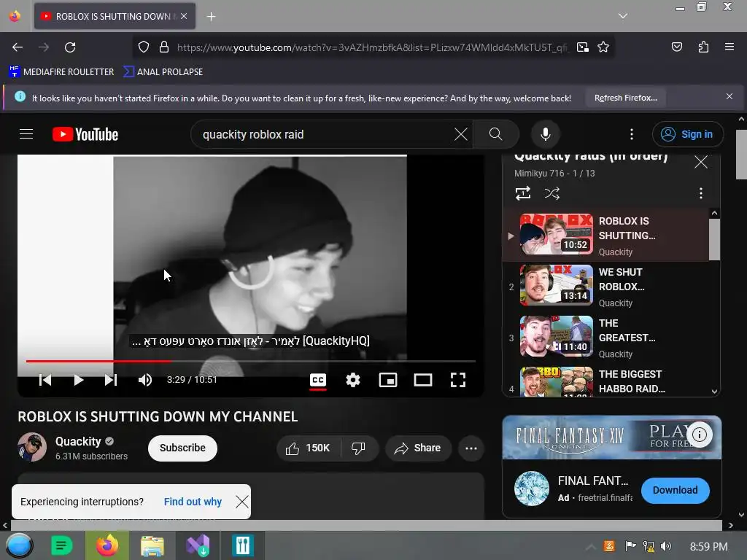The height and width of the screenshot is (560, 747).
Task: Play WE SHUT ROBLOX playlist video
Action: (x=606, y=286)
